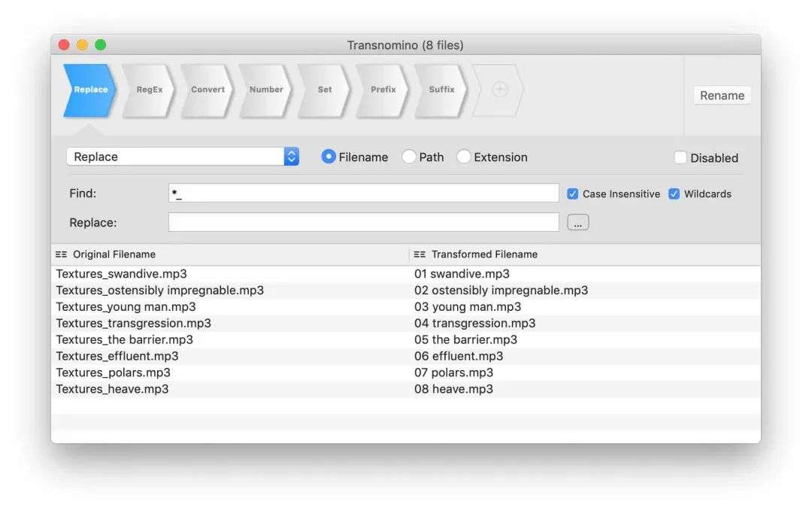Select the Suffix action step
This screenshot has height=511, width=812.
441,90
